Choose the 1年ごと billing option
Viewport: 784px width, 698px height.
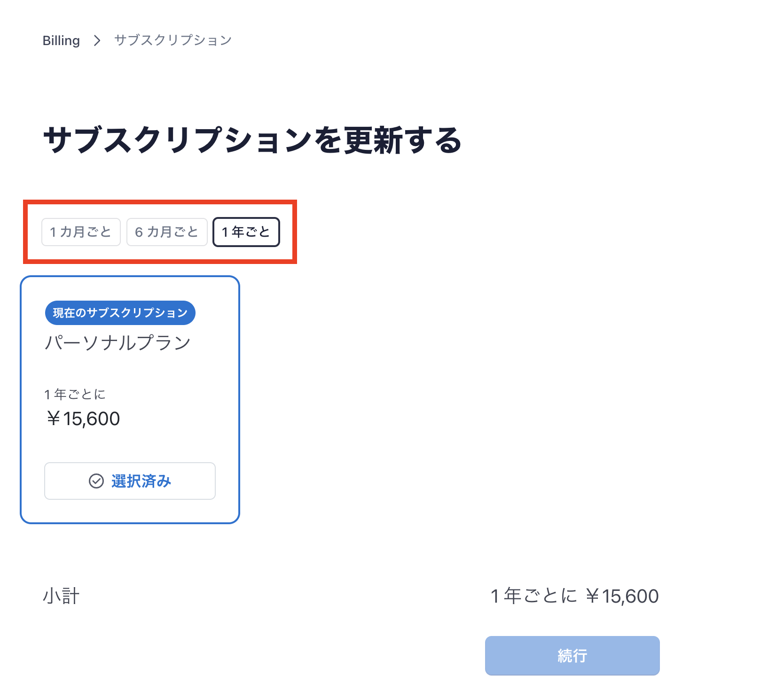coord(246,232)
